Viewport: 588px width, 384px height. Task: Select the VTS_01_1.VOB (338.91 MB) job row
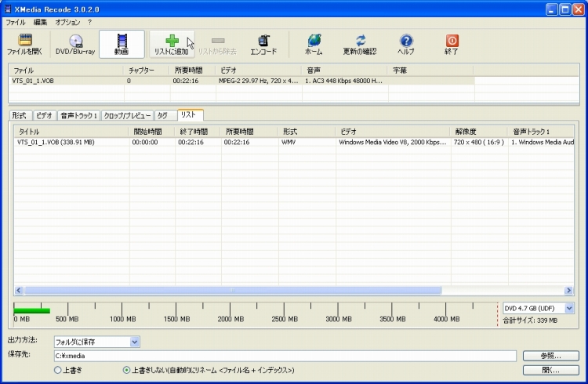[294, 142]
